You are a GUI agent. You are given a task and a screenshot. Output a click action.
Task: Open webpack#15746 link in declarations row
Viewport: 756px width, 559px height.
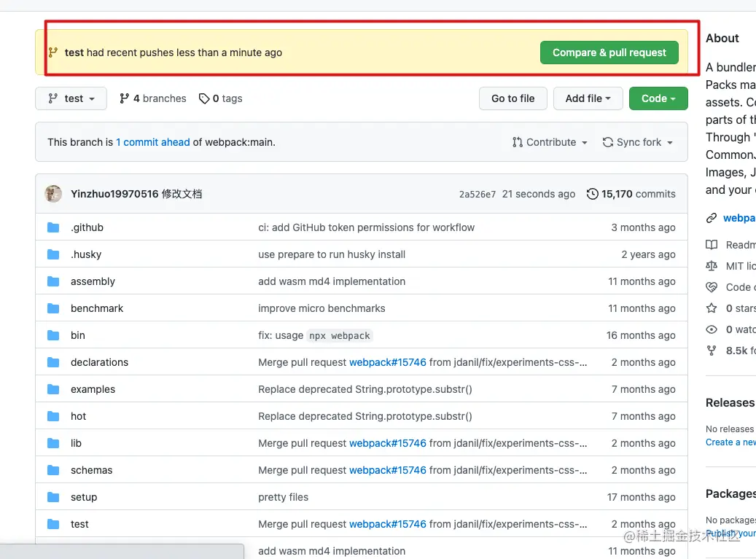pyautogui.click(x=388, y=362)
